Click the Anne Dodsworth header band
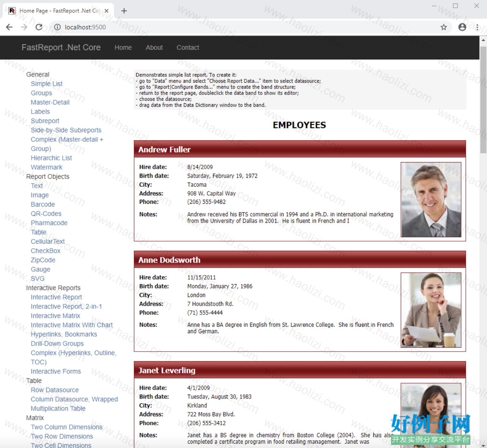The width and height of the screenshot is (487, 448). point(300,260)
